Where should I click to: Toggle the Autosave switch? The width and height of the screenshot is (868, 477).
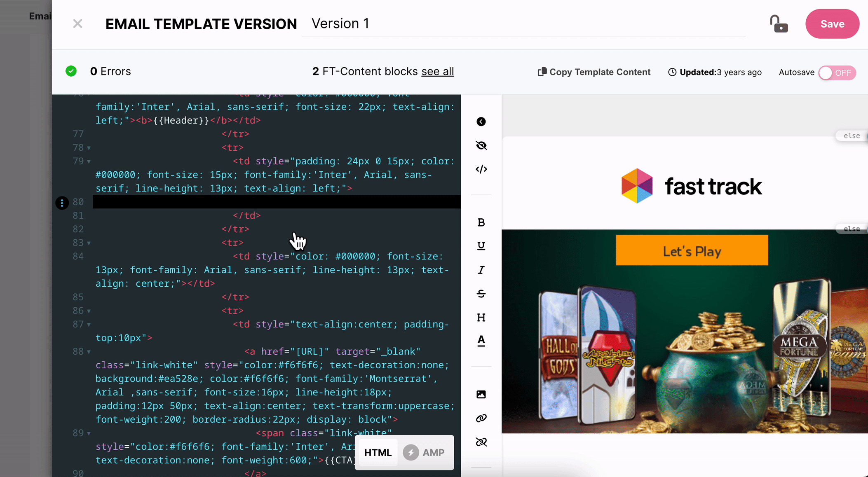tap(837, 73)
